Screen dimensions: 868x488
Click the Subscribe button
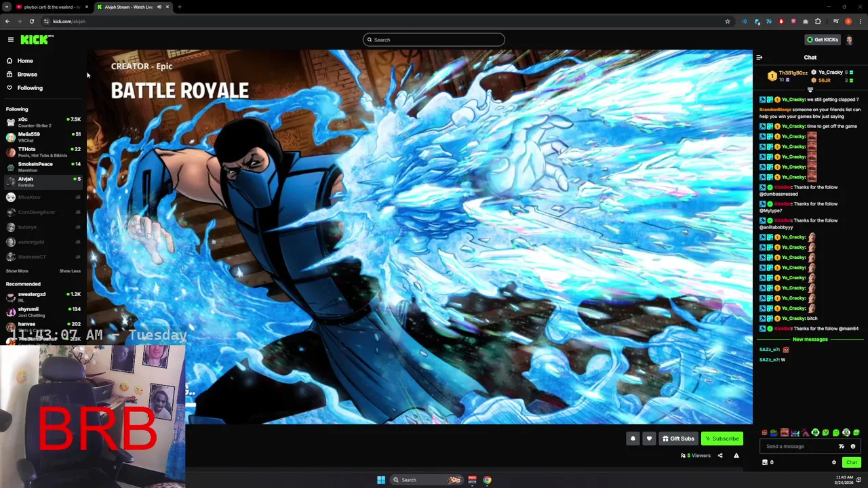(x=722, y=439)
